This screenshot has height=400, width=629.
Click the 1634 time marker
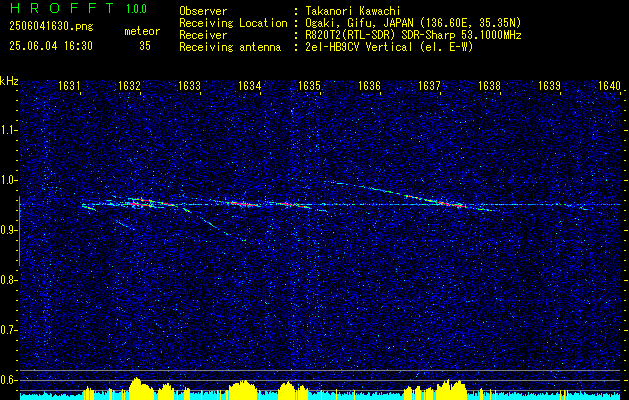[250, 85]
